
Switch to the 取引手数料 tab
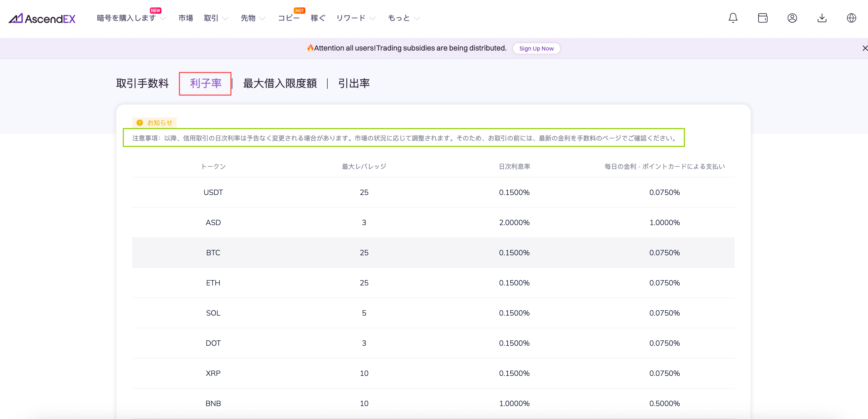(142, 84)
